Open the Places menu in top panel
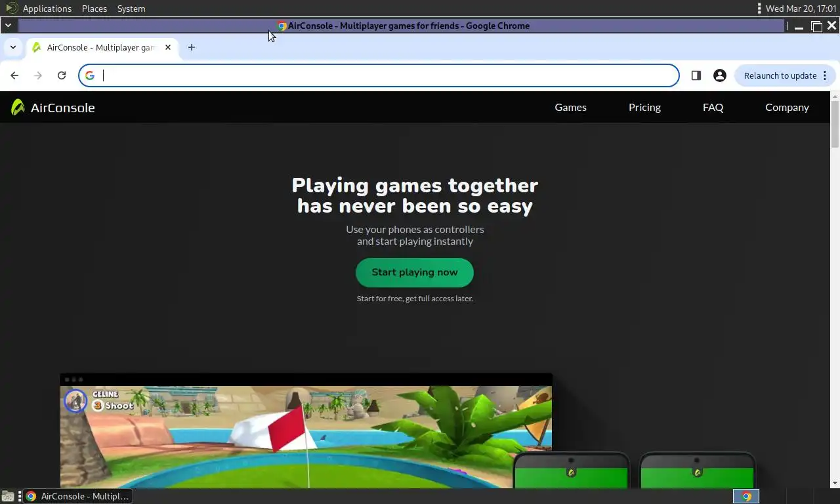The width and height of the screenshot is (840, 504). [x=94, y=9]
